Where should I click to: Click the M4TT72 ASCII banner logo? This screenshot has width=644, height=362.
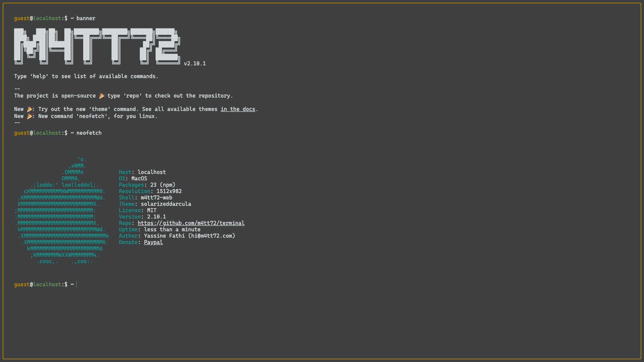(97, 46)
